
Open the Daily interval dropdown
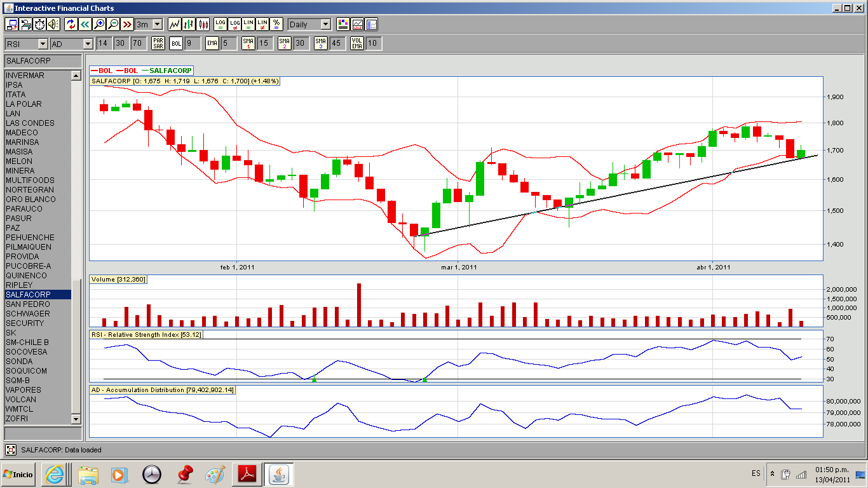[325, 24]
